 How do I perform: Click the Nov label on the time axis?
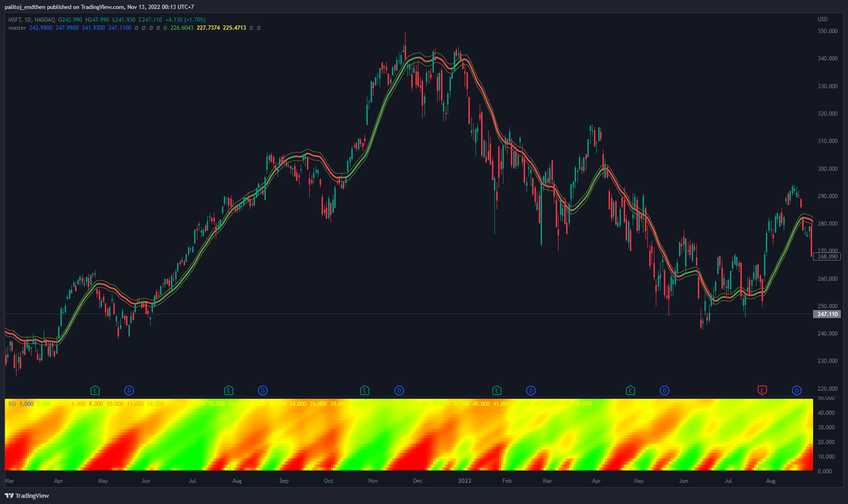[373, 481]
